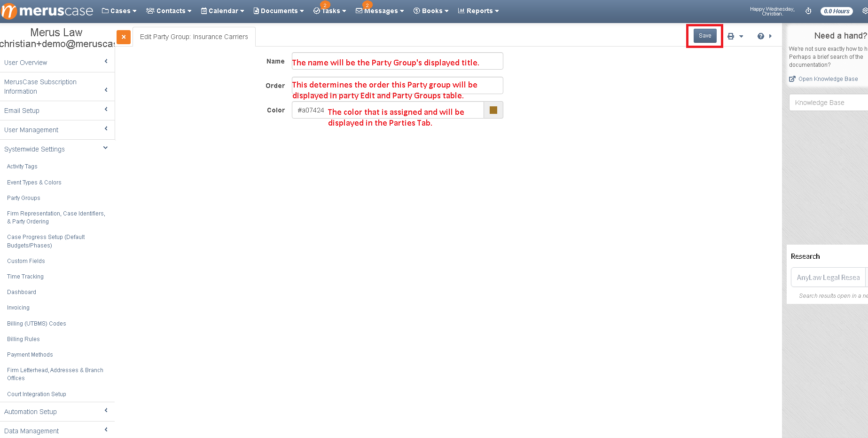The height and width of the screenshot is (438, 868).
Task: Open Dashboard settings link
Action: tap(22, 292)
